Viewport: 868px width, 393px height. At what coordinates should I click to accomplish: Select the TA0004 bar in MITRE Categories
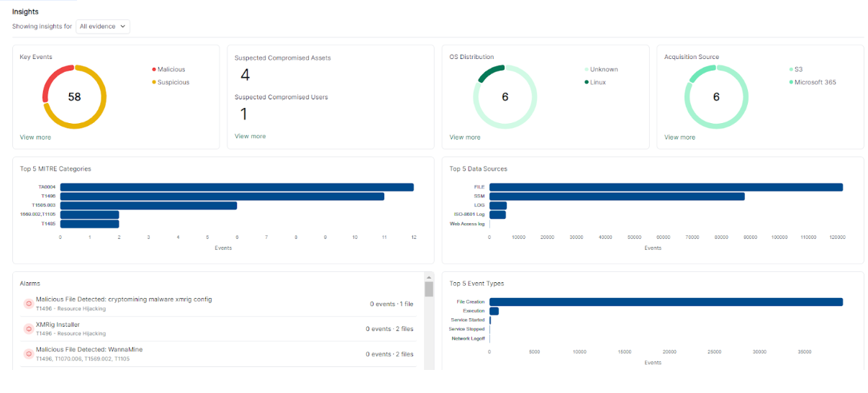(x=237, y=187)
